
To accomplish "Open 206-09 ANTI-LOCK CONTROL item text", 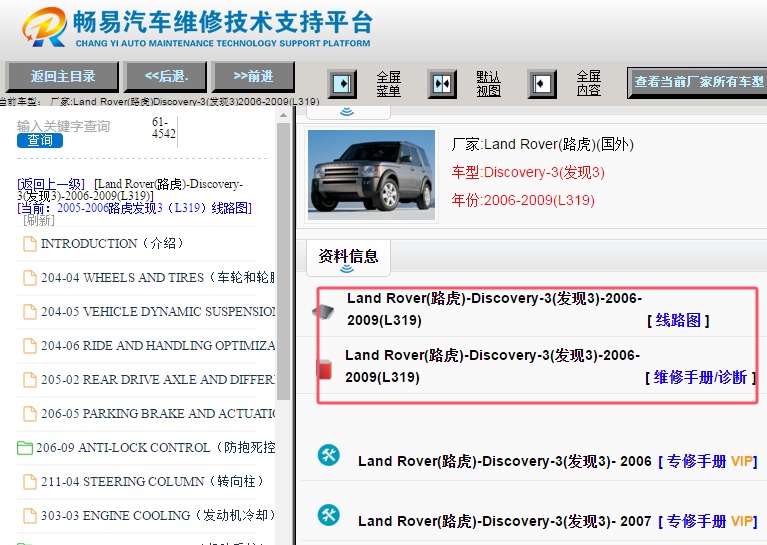I will pyautogui.click(x=156, y=448).
